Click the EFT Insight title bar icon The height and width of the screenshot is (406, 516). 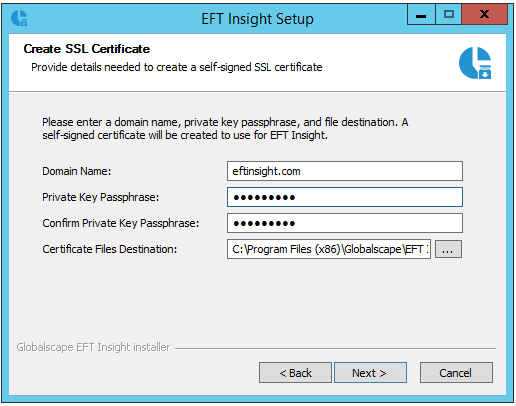(x=19, y=18)
